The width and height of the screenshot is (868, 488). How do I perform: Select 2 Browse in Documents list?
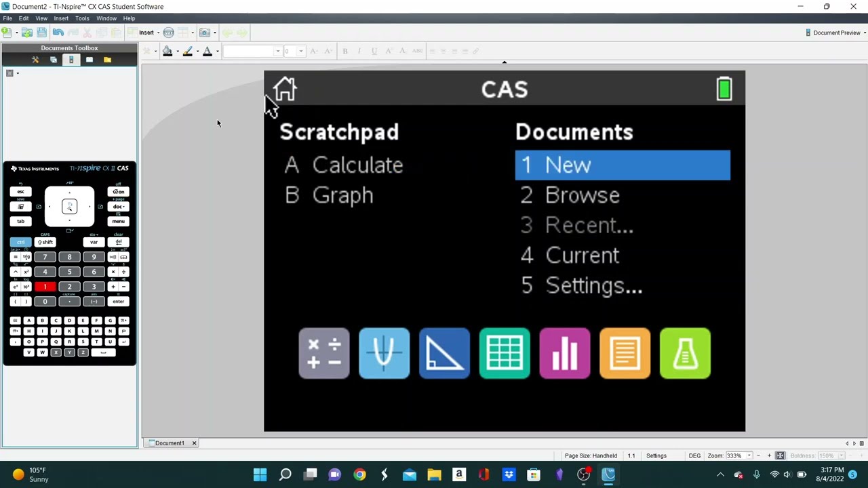point(623,195)
